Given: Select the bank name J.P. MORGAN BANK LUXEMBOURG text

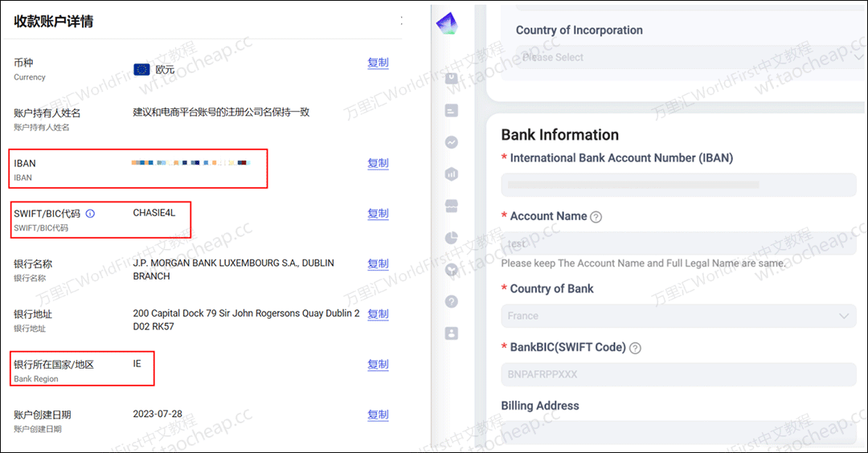Looking at the screenshot, I should 234,269.
